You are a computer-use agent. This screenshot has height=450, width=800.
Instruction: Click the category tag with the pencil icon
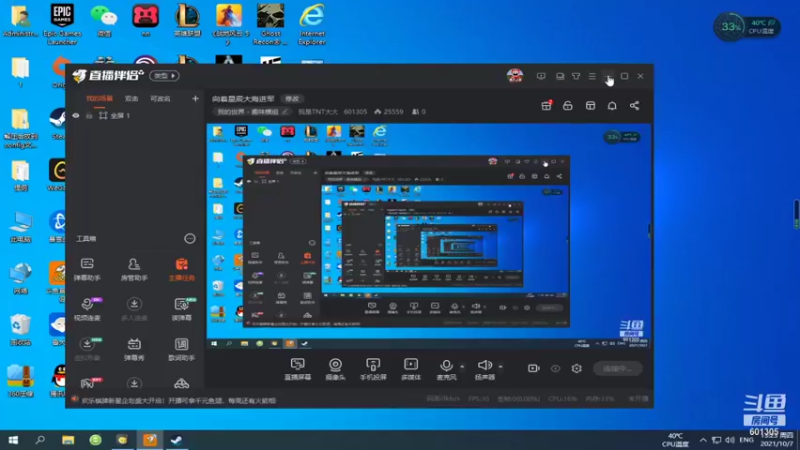point(253,111)
